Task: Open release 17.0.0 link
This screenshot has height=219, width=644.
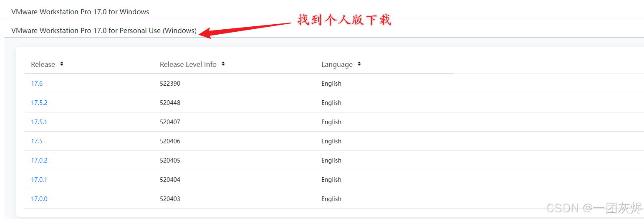Action: coord(39,199)
